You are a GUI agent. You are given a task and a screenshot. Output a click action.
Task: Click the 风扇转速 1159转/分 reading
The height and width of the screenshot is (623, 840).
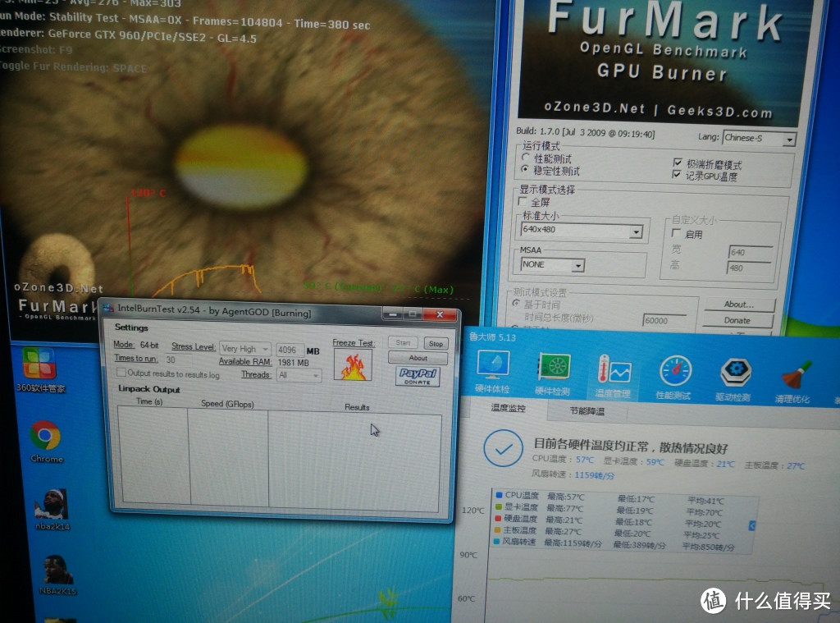[x=573, y=474]
